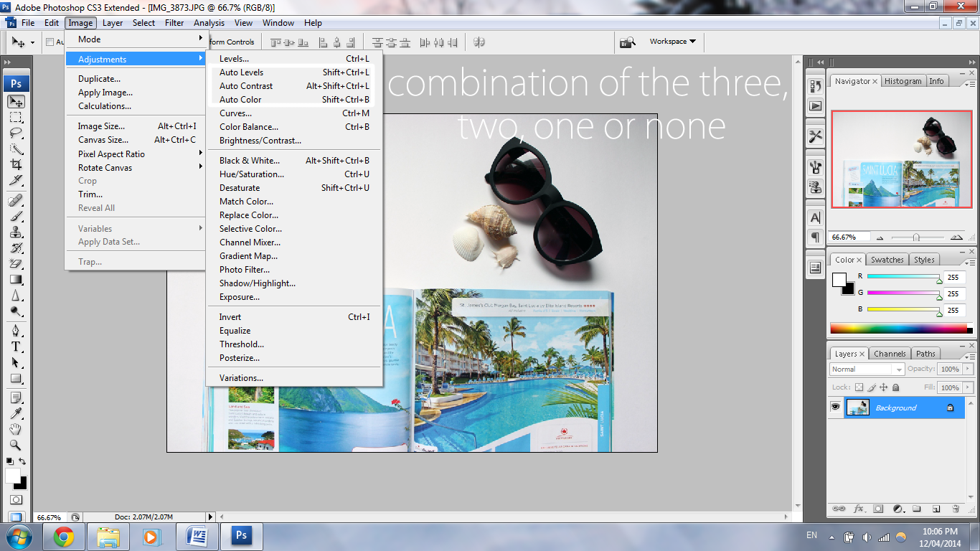Select the Lasso tool
The image size is (980, 551).
[16, 133]
